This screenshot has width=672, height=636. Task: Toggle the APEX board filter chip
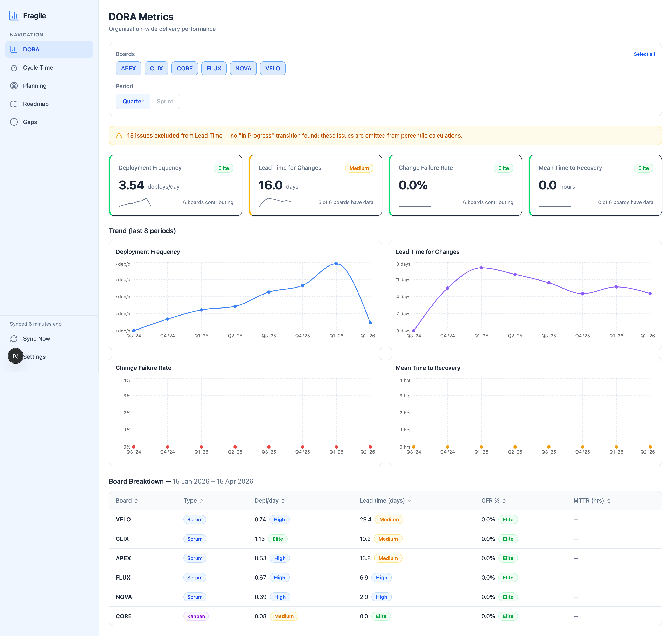coord(128,69)
